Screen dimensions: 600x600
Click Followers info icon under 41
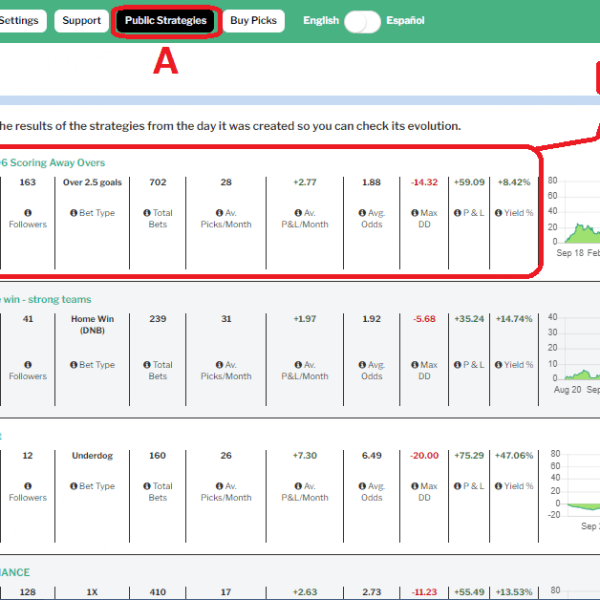[x=28, y=365]
